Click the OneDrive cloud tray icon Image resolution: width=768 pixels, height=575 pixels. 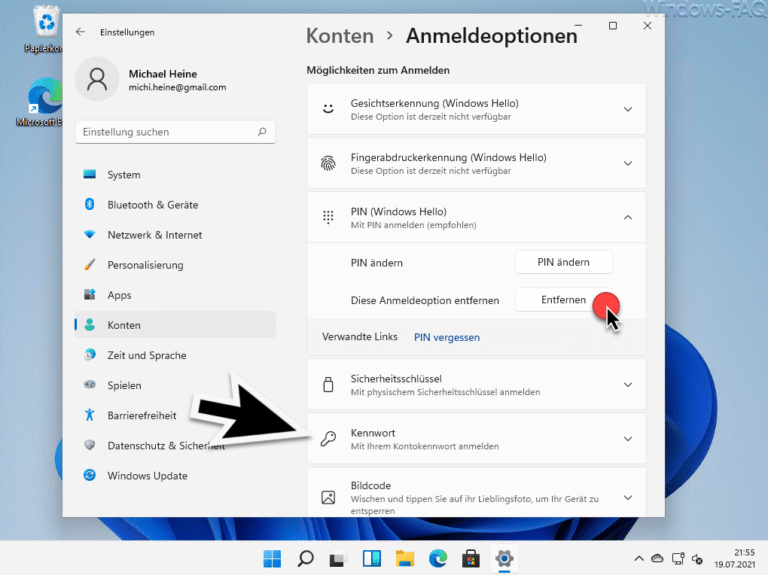[x=657, y=558]
